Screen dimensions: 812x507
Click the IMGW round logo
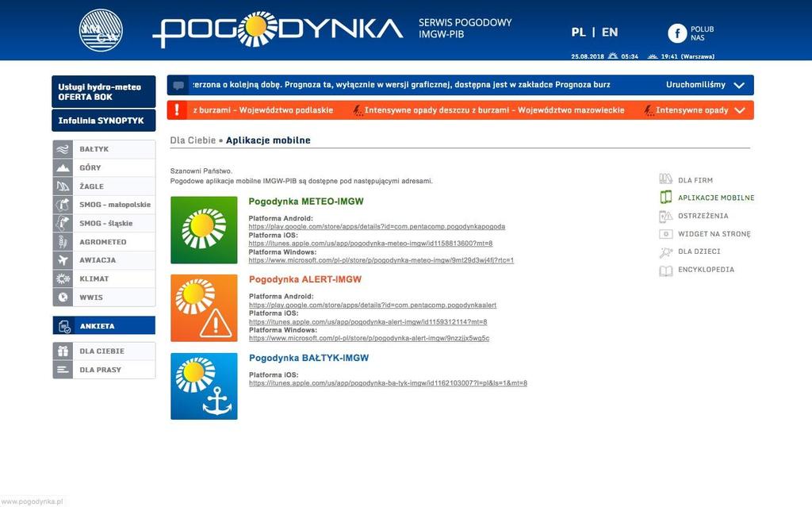pyautogui.click(x=101, y=30)
